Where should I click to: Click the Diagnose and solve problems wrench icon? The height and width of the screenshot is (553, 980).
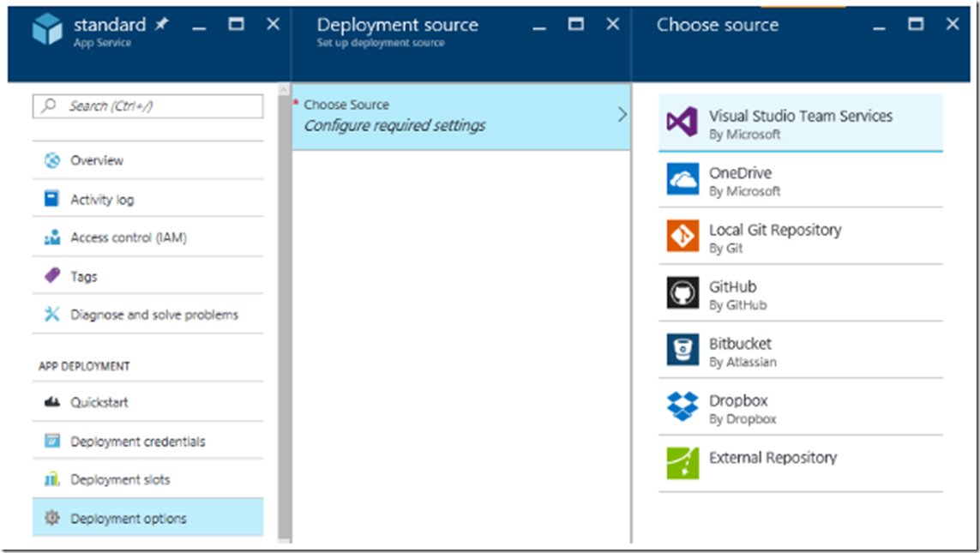52,315
